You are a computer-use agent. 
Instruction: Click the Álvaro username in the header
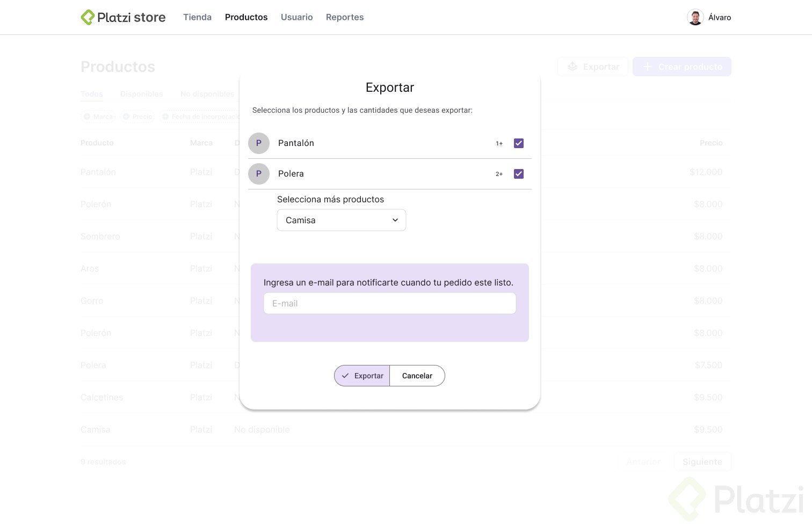tap(720, 17)
